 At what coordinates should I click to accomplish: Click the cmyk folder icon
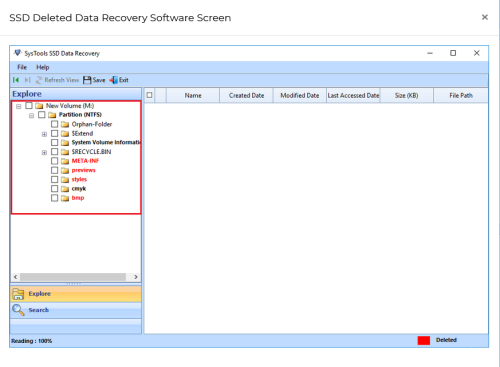coord(65,189)
